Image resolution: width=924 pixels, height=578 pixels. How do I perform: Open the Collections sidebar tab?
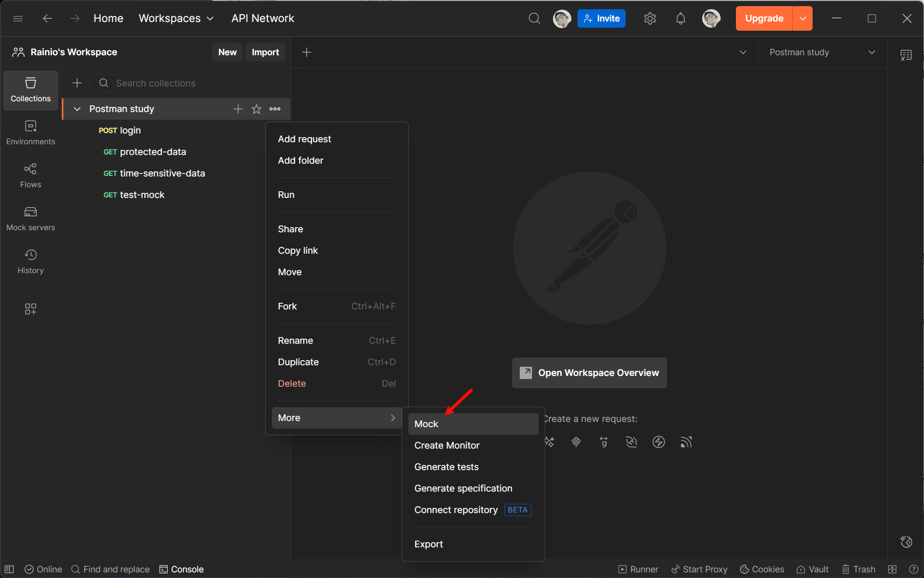click(x=31, y=90)
